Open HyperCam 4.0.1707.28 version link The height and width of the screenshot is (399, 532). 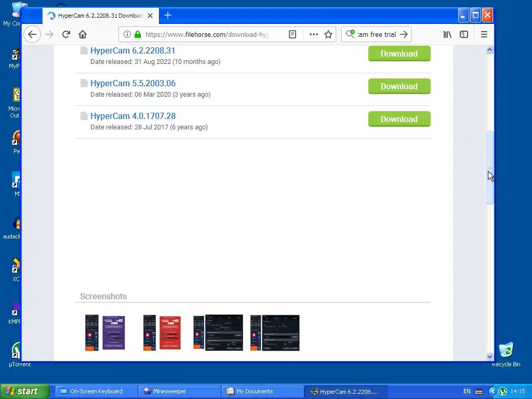tap(132, 116)
